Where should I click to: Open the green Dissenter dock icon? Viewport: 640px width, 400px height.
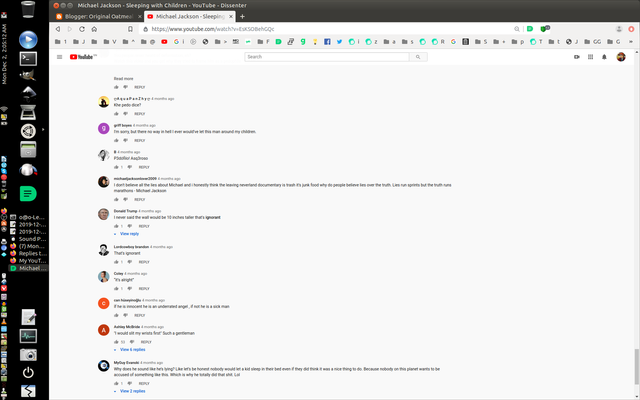(28, 193)
